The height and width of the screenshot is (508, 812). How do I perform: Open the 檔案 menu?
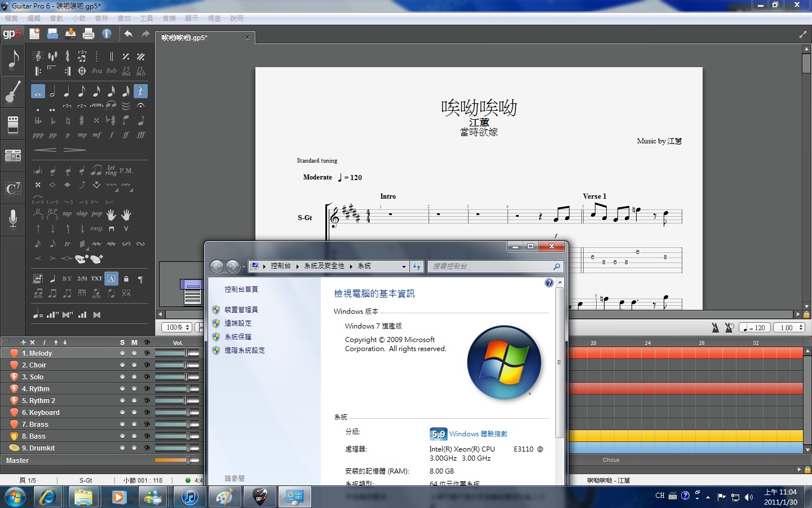point(11,19)
